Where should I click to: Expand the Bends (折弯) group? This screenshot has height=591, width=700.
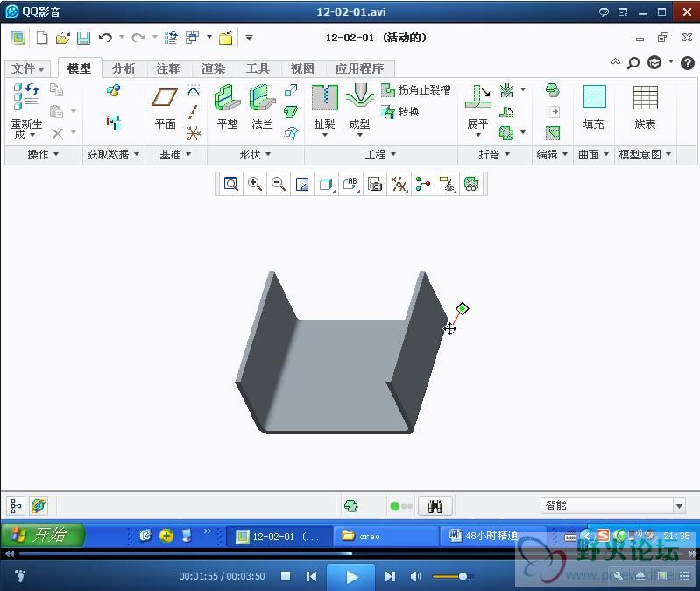pos(494,154)
